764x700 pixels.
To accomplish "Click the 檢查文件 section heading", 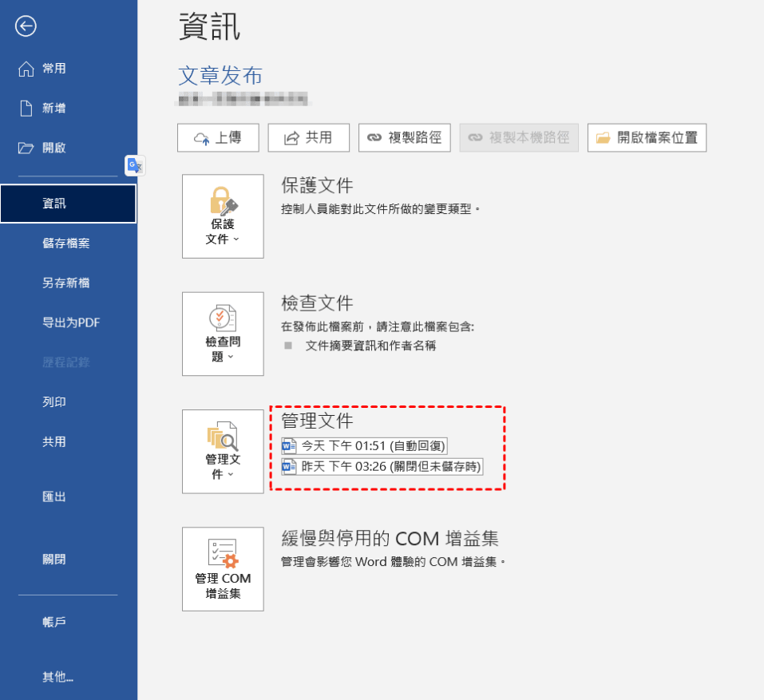I will tap(317, 303).
